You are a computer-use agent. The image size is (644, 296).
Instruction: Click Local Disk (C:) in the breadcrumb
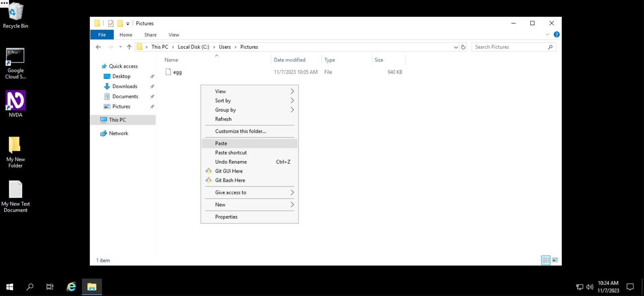click(193, 47)
